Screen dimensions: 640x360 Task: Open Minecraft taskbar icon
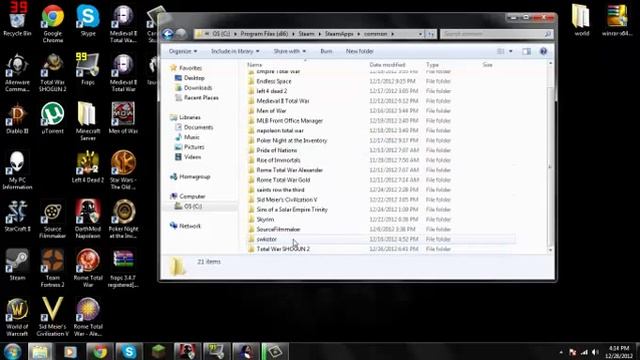tap(158, 351)
